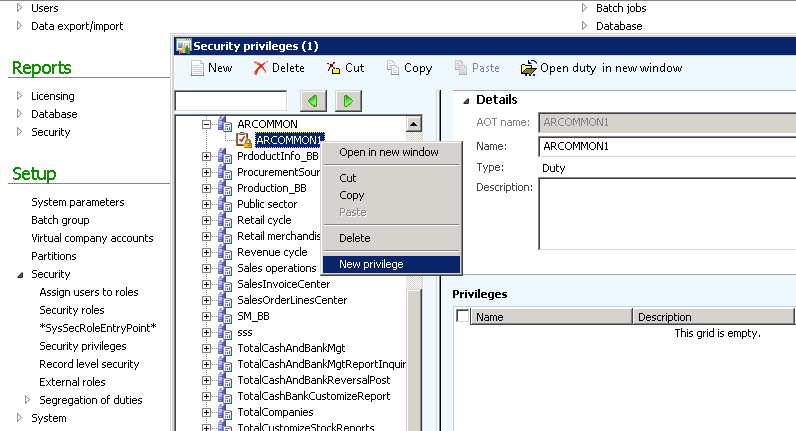Viewport: 796px width, 431px height.
Task: Expand Data export/import group
Action: 19,25
